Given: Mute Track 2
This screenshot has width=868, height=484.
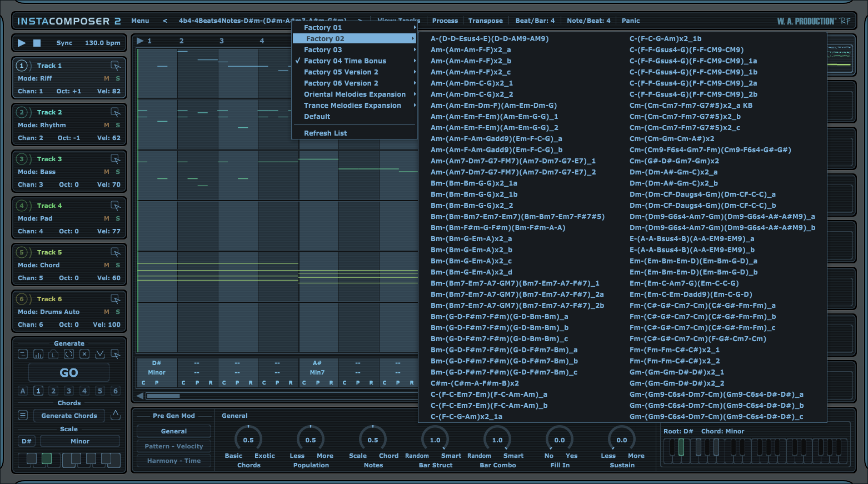Looking at the screenshot, I should click(107, 125).
